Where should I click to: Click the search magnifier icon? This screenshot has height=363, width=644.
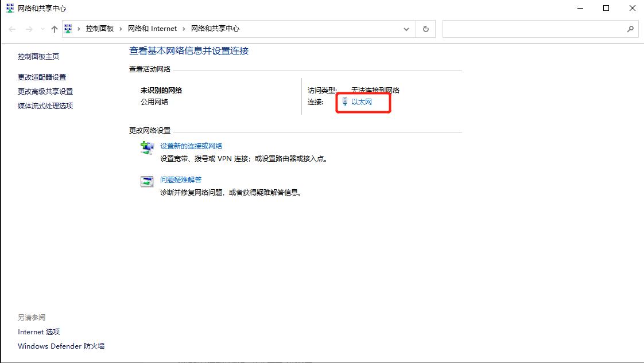tap(631, 28)
